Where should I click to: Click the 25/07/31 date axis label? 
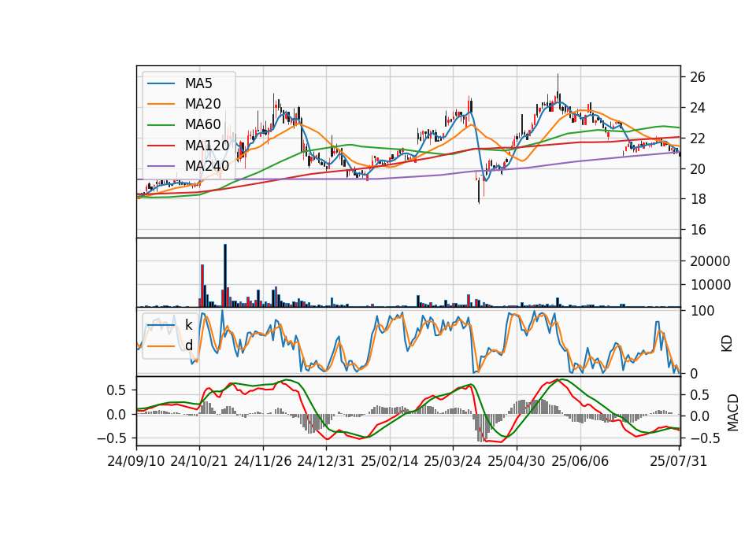click(678, 461)
